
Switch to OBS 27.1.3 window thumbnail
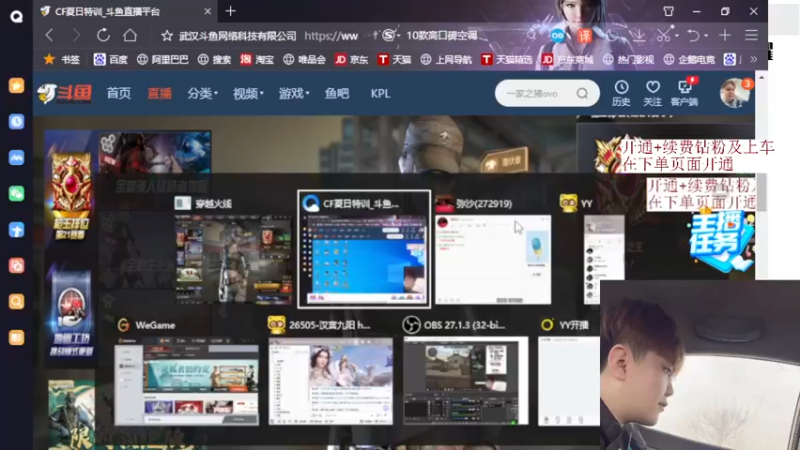tap(466, 381)
